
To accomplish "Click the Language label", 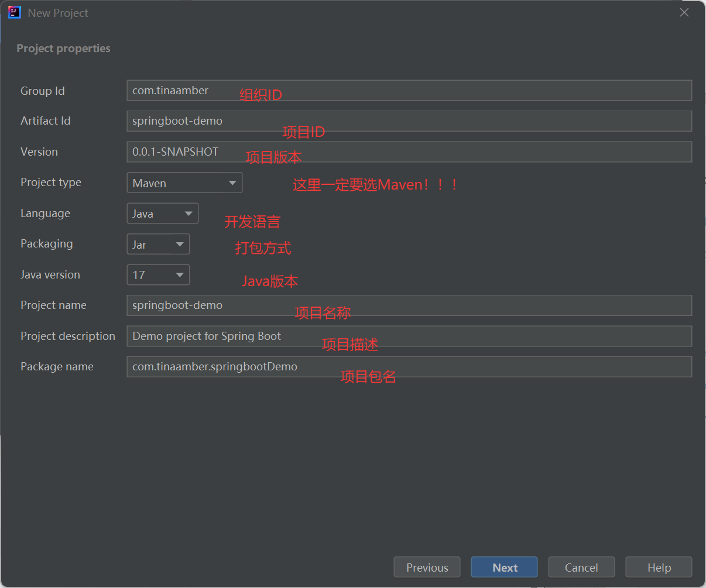I will (45, 214).
